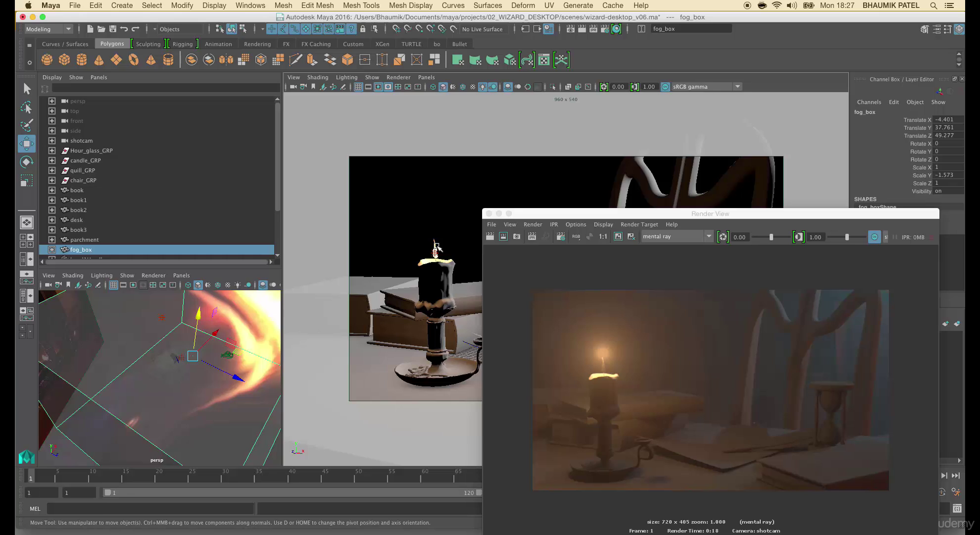
Task: Select the parchment node in outliner
Action: click(x=84, y=240)
